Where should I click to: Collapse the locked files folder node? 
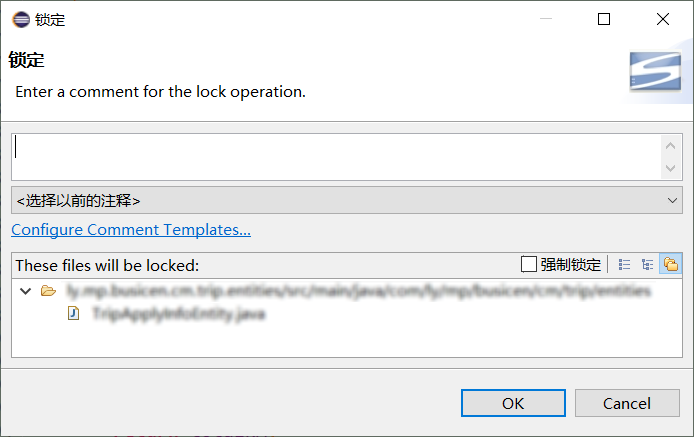26,291
